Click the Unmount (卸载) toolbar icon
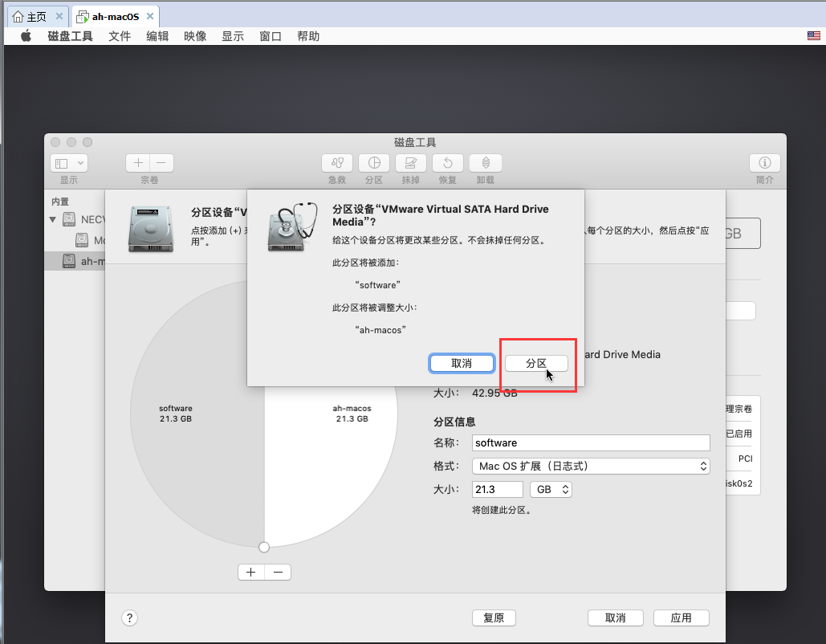This screenshot has height=644, width=826. pos(485,163)
